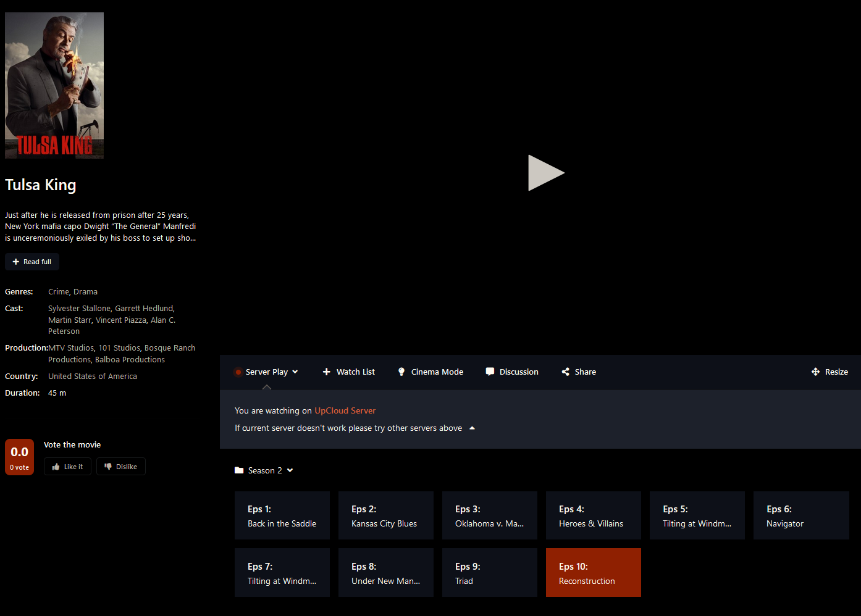
Task: Click the four-arrow resize icon
Action: coord(815,372)
